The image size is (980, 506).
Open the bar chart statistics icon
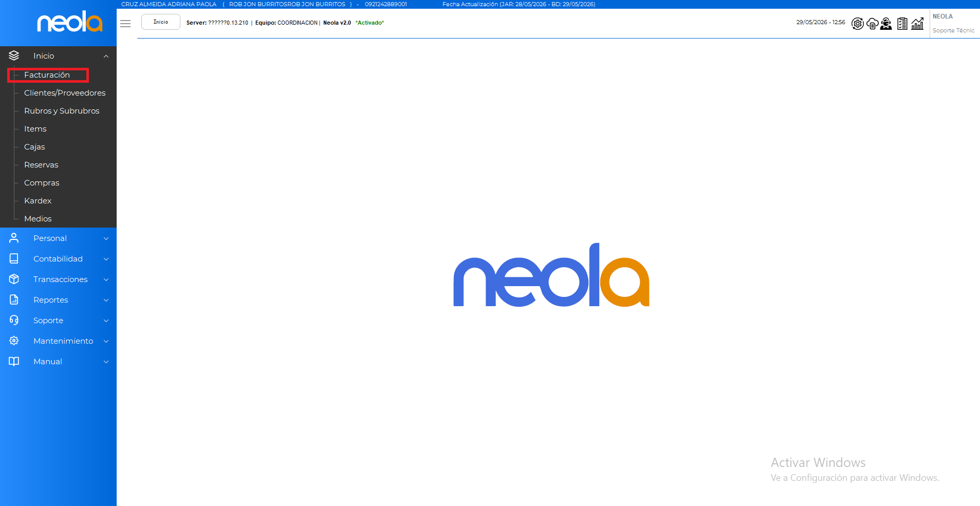[x=917, y=24]
